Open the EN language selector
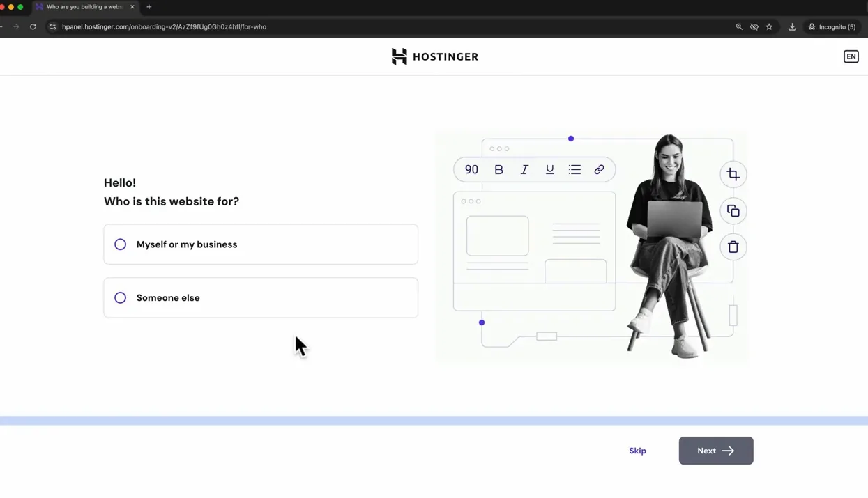This screenshot has width=868, height=498. tap(851, 56)
